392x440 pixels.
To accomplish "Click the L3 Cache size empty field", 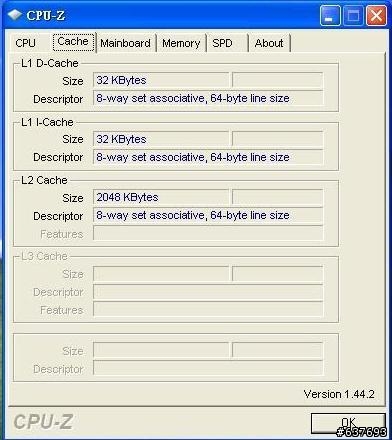I will 161,274.
